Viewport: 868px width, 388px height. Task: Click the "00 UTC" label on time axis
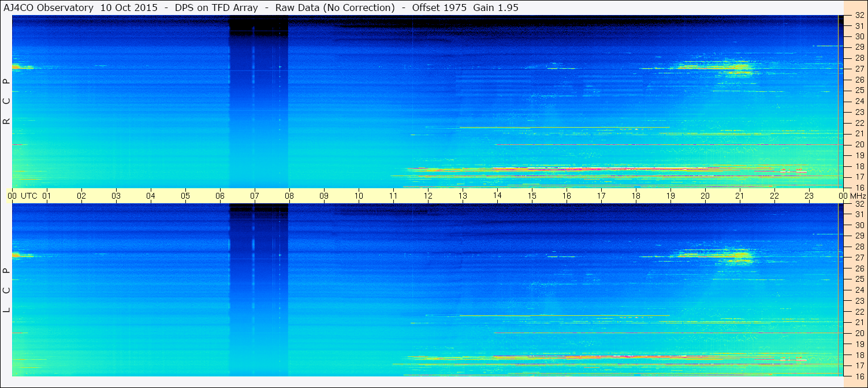pos(23,196)
